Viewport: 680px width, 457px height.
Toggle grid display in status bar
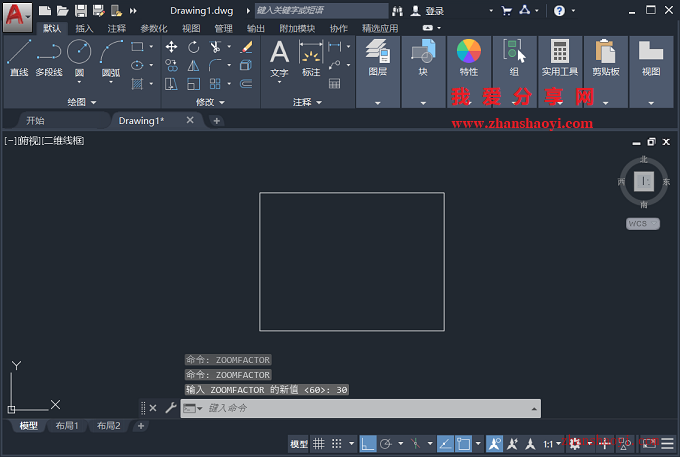click(319, 444)
